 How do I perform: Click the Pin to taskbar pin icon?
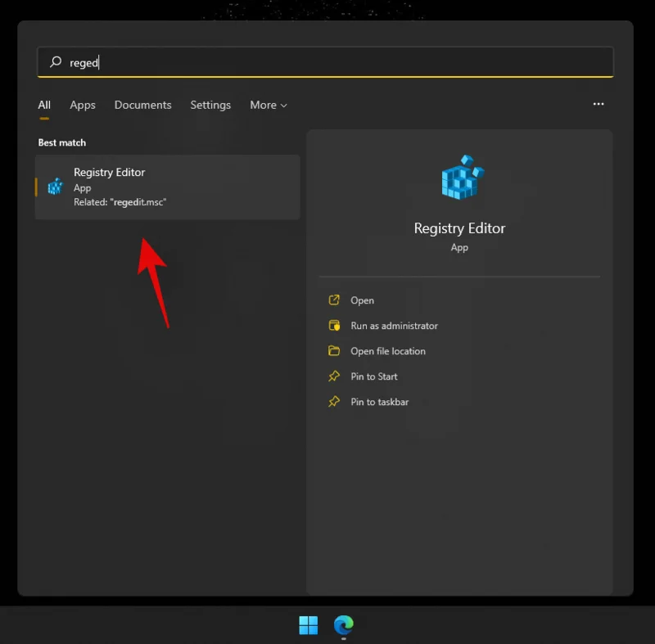335,402
